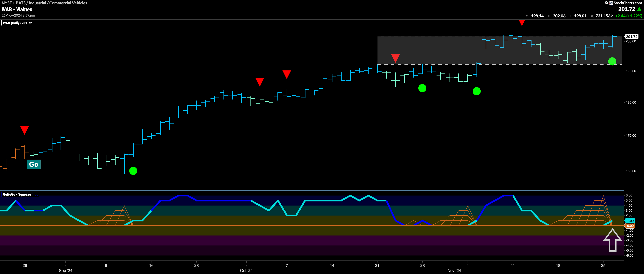This screenshot has width=644, height=274.
Task: Click the oscillator value tag 1.00
Action: (x=630, y=221)
